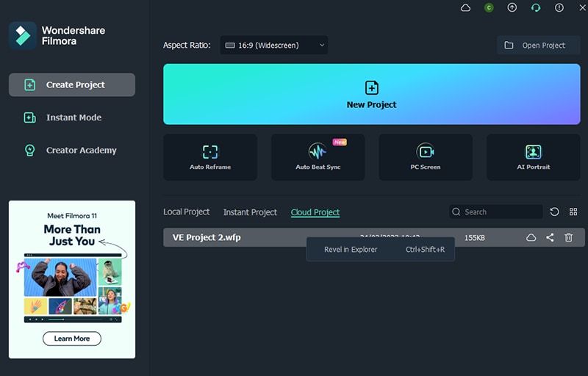Click the upload arrow icon in title bar
The width and height of the screenshot is (588, 376).
tap(512, 7)
